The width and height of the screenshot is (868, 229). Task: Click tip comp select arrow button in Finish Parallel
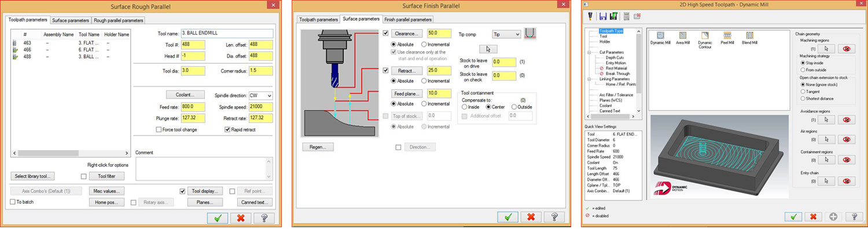coord(488,49)
